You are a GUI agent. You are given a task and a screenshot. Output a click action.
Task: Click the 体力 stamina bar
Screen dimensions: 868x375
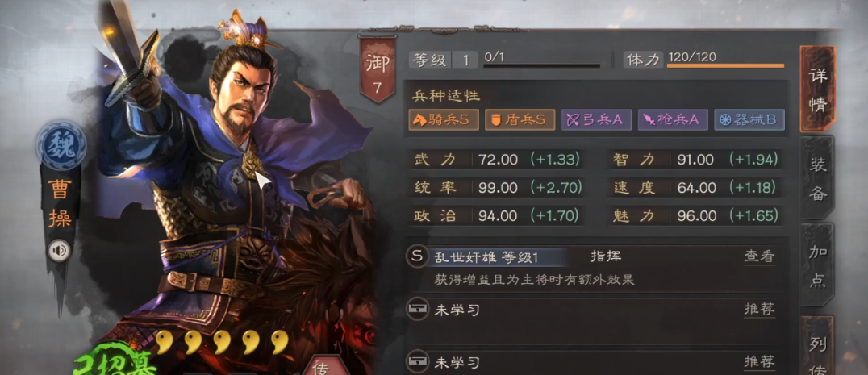click(725, 65)
